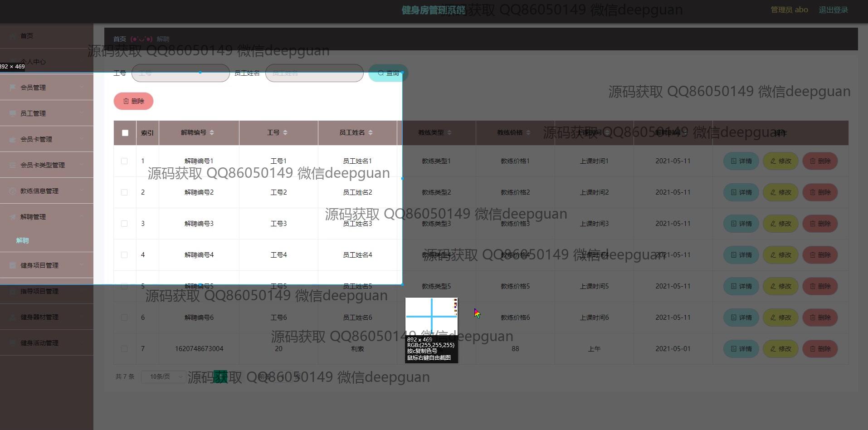Check the row 解聘编号4 checkbox

click(124, 255)
